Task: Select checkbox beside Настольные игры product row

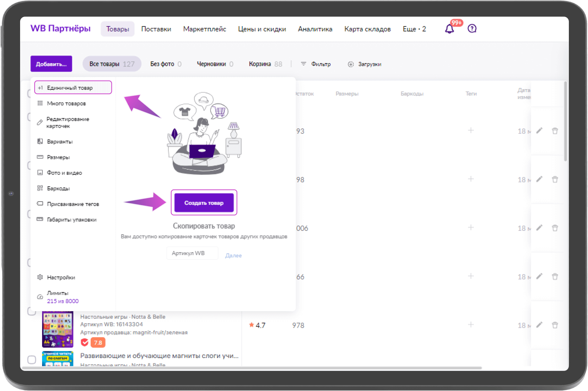Action: point(32,311)
